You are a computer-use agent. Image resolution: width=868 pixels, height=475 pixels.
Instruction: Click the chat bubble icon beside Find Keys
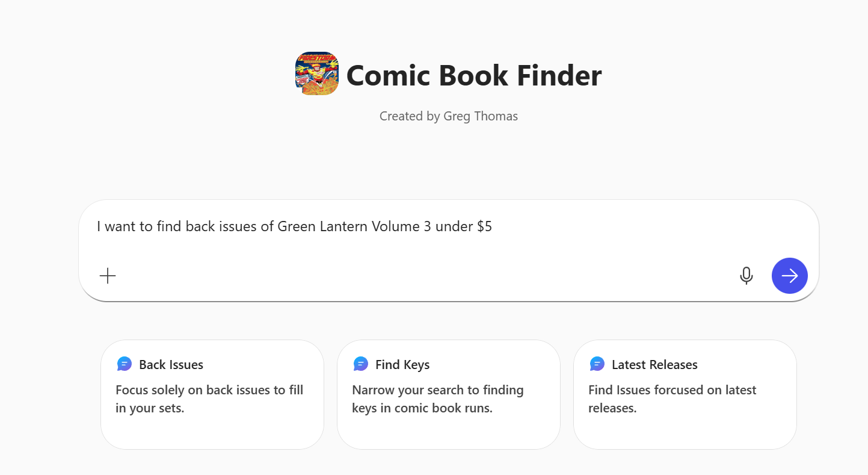tap(361, 364)
